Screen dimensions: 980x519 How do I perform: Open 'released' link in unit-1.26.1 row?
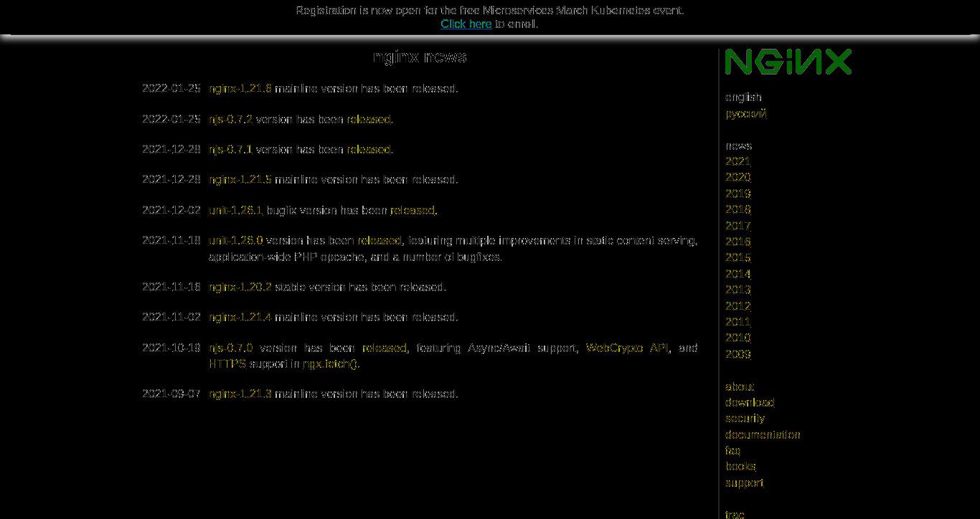click(413, 210)
